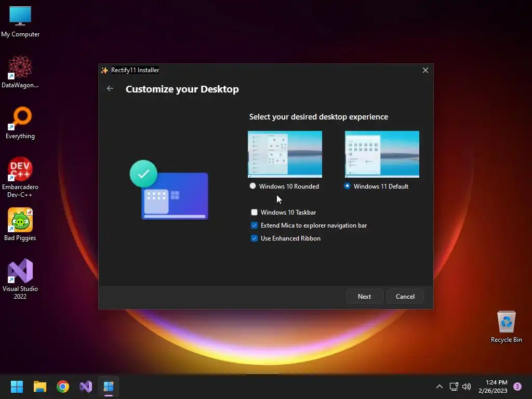The width and height of the screenshot is (532, 399).
Task: Enable the Windows 10 Taskbar checkbox
Action: [254, 212]
